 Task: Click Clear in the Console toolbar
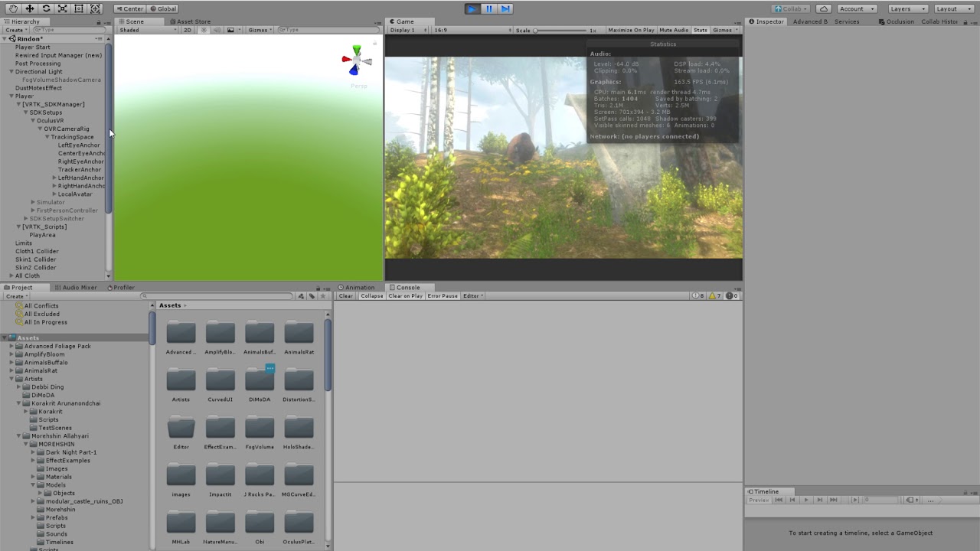345,295
